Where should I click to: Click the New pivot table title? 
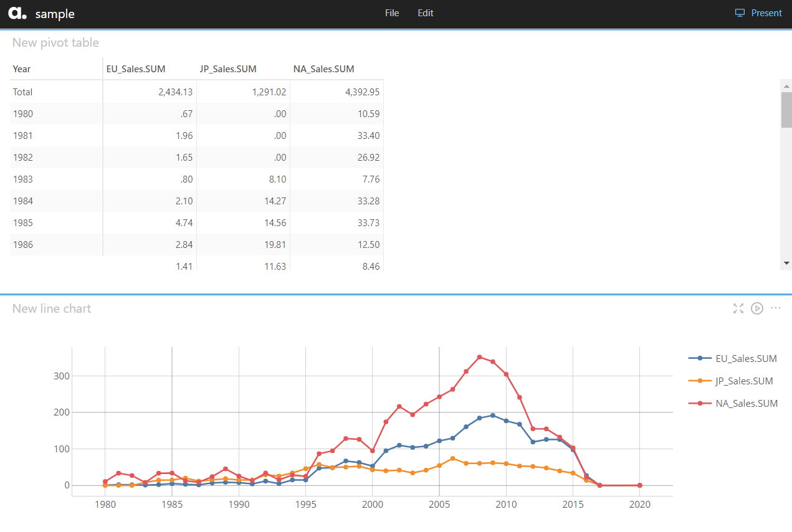(55, 43)
